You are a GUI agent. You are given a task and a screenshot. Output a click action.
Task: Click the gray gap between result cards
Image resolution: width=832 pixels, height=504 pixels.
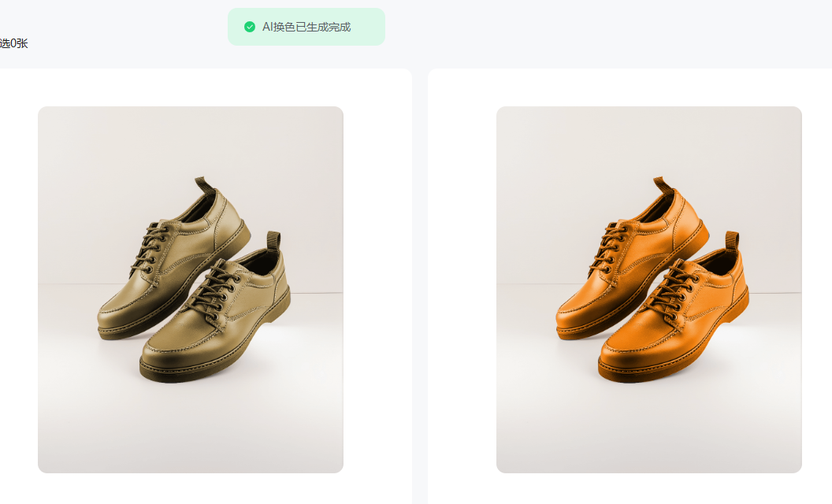tap(420, 287)
